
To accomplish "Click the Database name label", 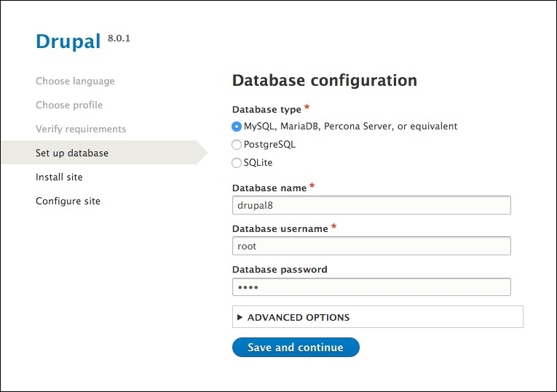I will tap(269, 188).
